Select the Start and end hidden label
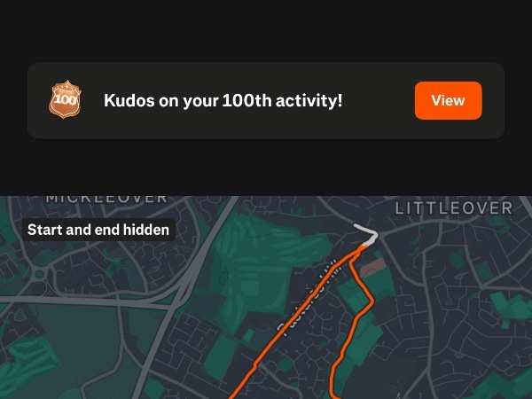The image size is (532, 399). coord(98,230)
